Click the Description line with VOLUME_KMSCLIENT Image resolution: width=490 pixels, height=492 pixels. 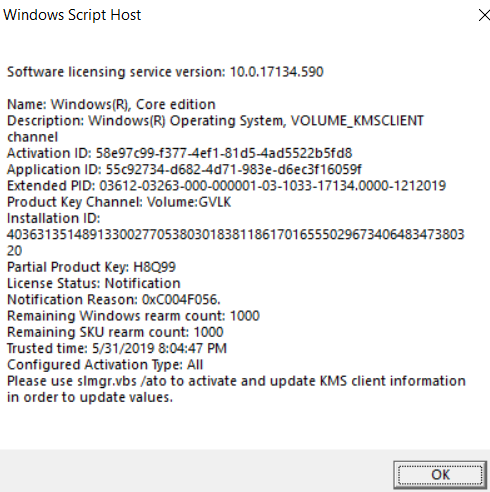(x=215, y=129)
